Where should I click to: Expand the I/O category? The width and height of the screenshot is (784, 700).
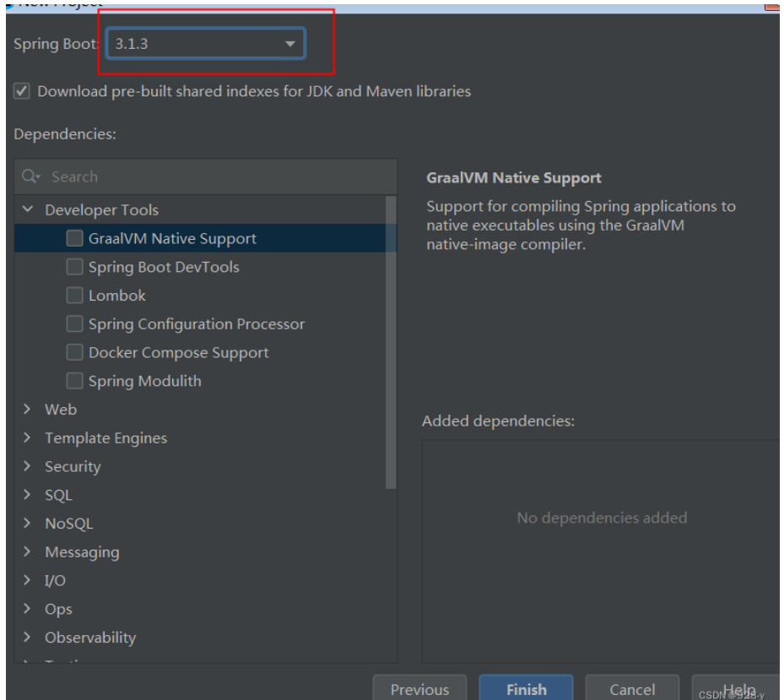click(28, 580)
